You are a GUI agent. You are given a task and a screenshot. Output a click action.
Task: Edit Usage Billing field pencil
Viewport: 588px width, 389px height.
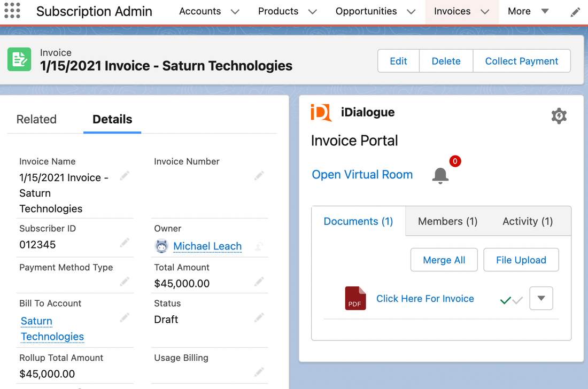[x=259, y=372]
